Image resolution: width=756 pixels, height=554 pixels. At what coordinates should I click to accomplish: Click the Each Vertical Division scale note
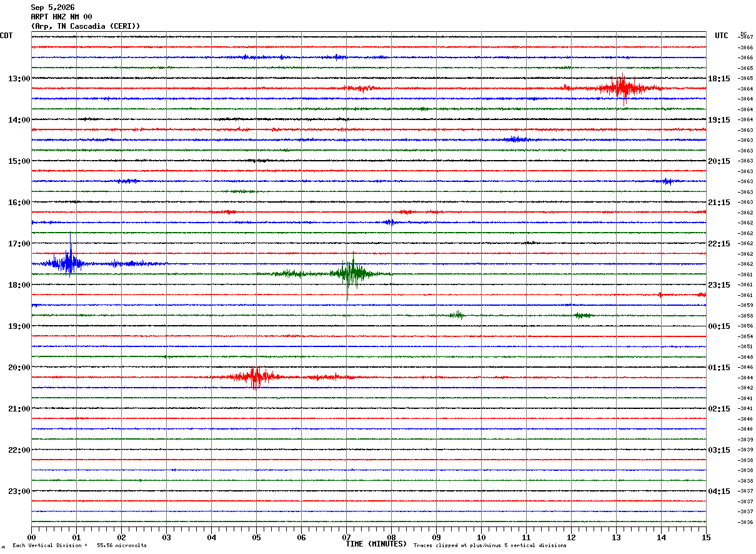(79, 546)
